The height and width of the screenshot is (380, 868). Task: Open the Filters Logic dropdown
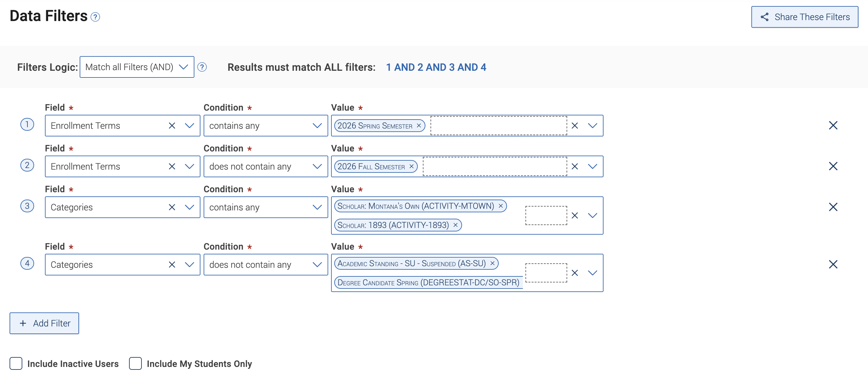point(137,67)
